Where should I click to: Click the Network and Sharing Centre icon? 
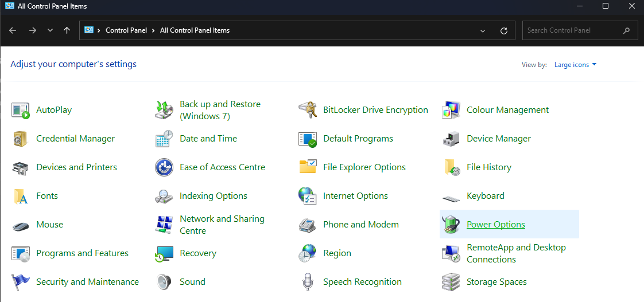tap(164, 225)
